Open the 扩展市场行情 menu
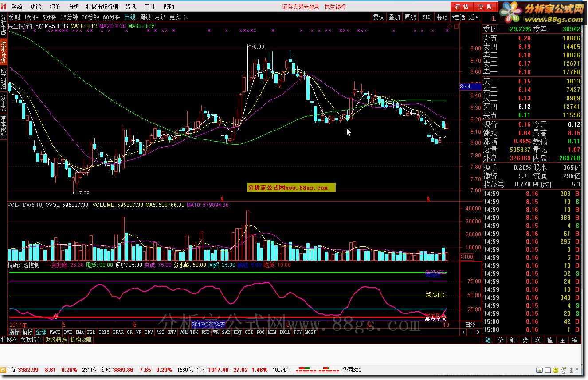 coord(102,7)
